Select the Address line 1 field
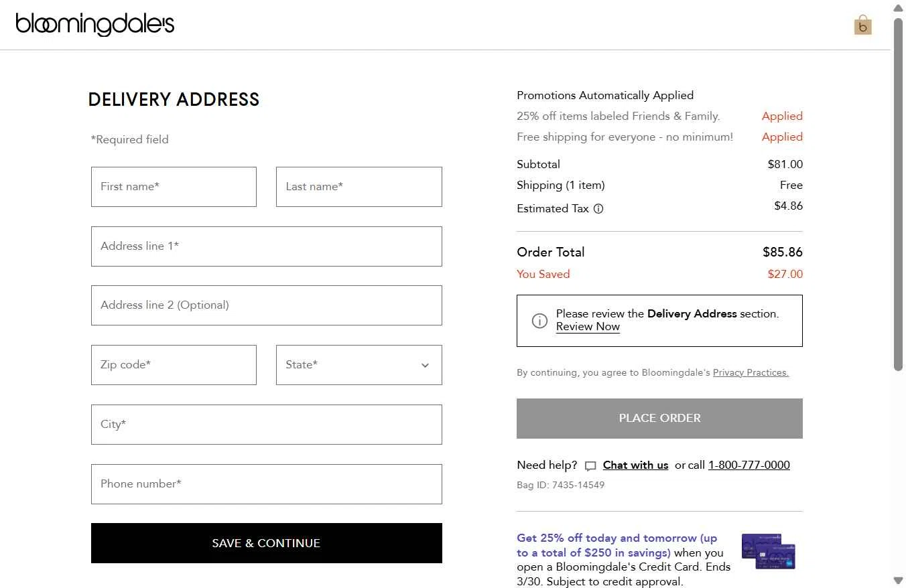Screen dimensions: 906x588 tap(266, 246)
